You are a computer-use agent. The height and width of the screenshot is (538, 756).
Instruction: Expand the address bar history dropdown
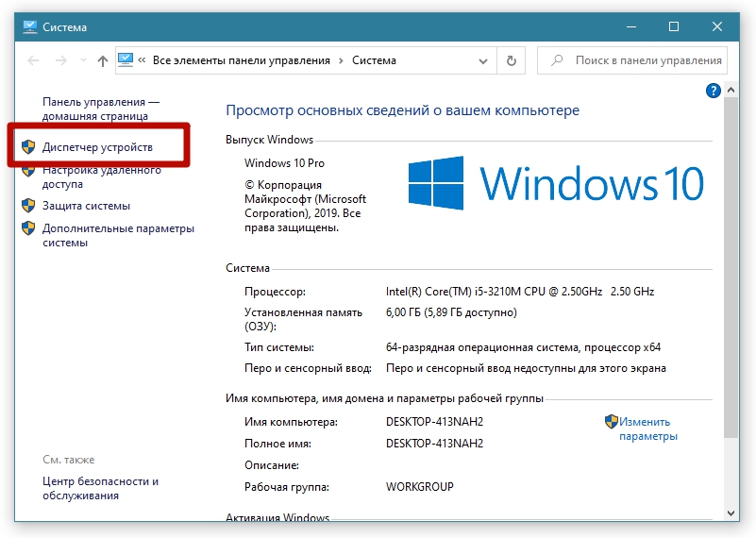pyautogui.click(x=485, y=60)
